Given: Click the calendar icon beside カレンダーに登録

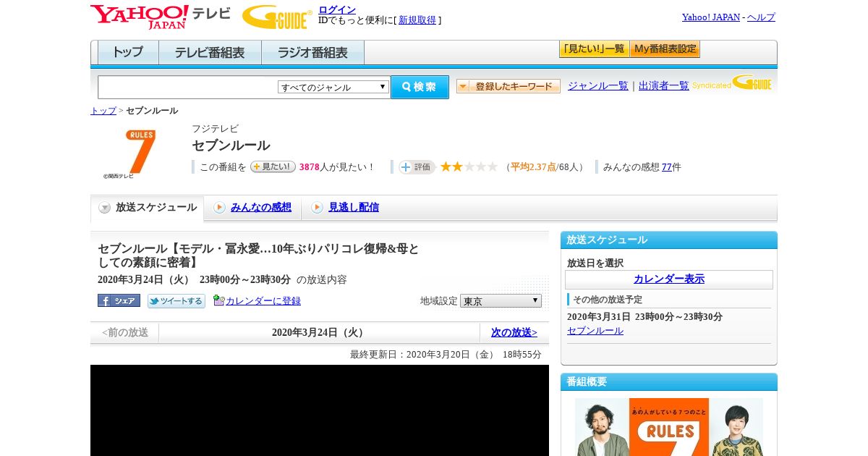Looking at the screenshot, I should [x=219, y=300].
